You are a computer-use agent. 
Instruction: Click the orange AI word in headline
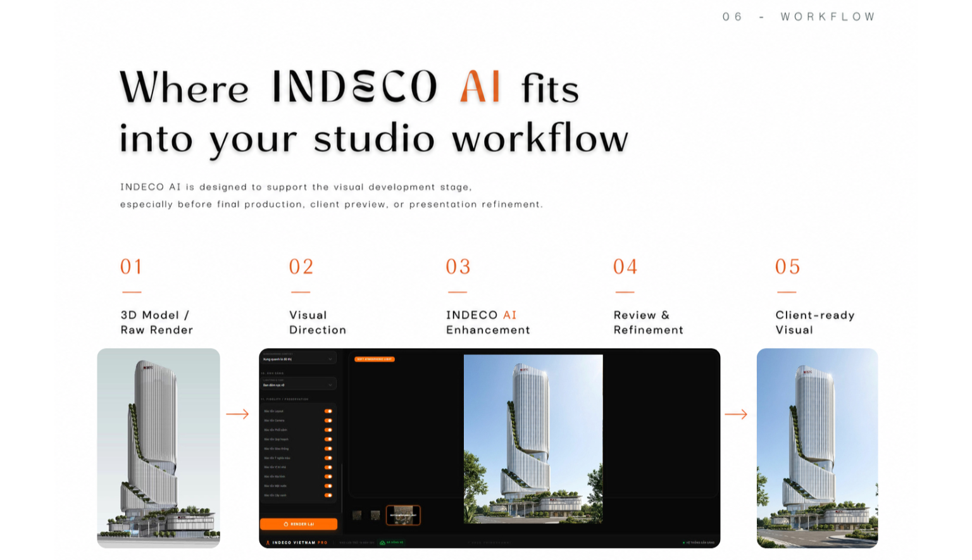pos(480,86)
